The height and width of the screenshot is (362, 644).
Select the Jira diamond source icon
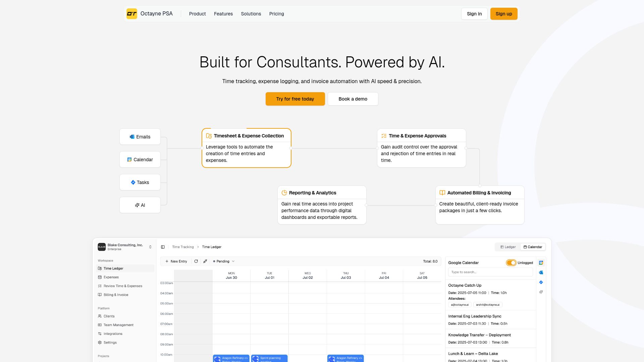541,282
